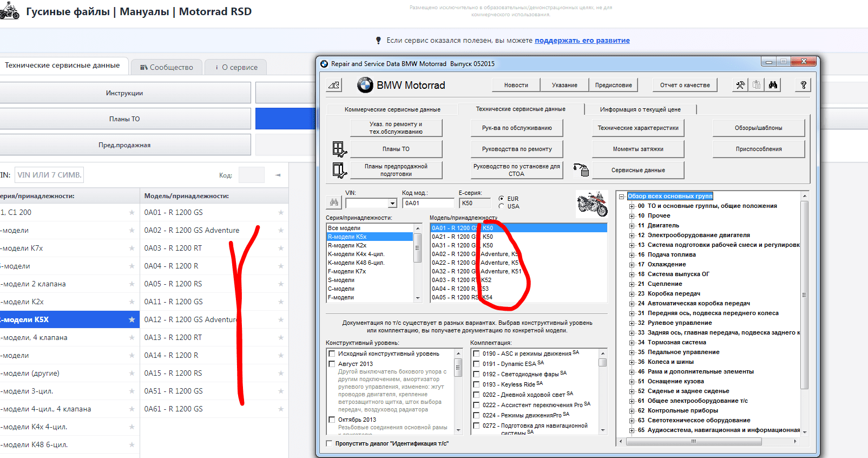The width and height of the screenshot is (868, 458).
Task: Star the 0A61 - R 1200 GS row
Action: 281,409
